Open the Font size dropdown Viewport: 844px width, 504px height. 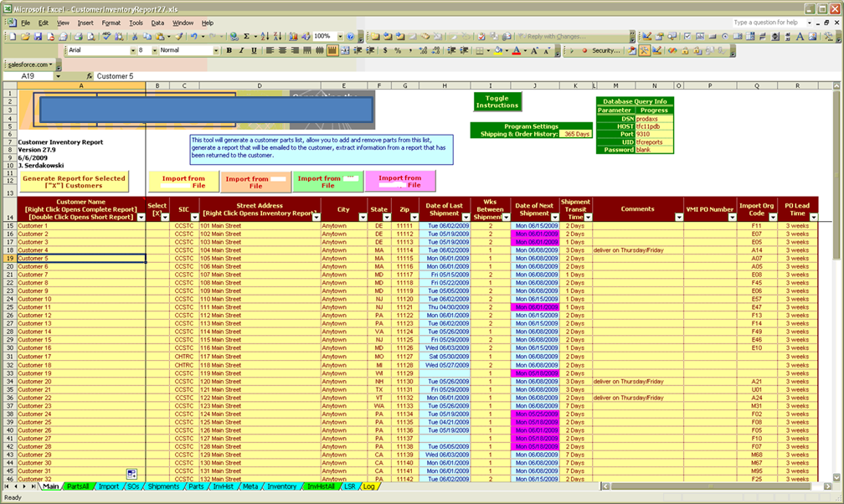point(154,50)
